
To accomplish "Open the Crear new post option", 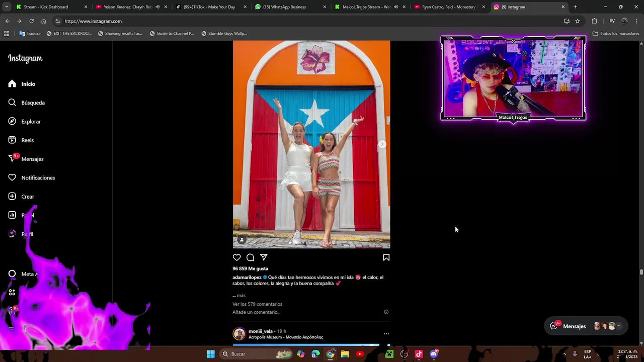I will pos(21,197).
